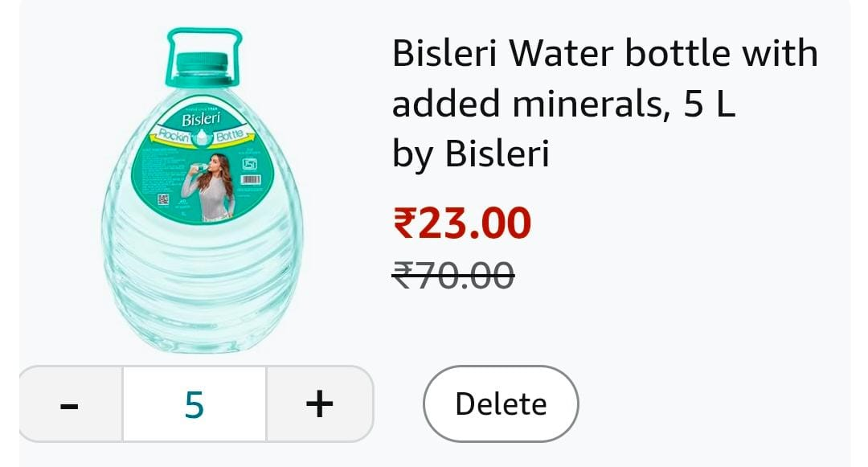Click the QR code on the bottle label
The image size is (868, 467).
click(163, 199)
